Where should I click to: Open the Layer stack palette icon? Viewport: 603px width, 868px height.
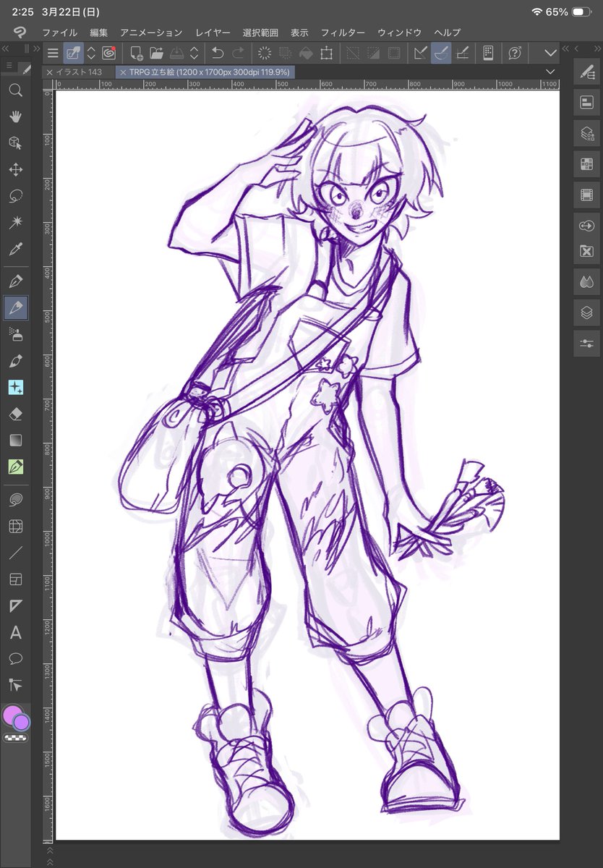(x=586, y=313)
